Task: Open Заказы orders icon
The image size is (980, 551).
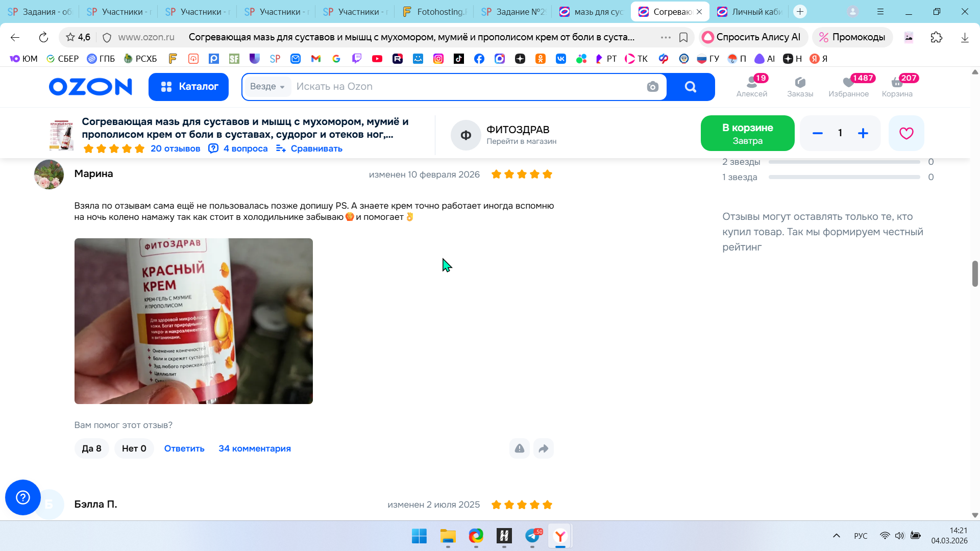Action: (800, 86)
